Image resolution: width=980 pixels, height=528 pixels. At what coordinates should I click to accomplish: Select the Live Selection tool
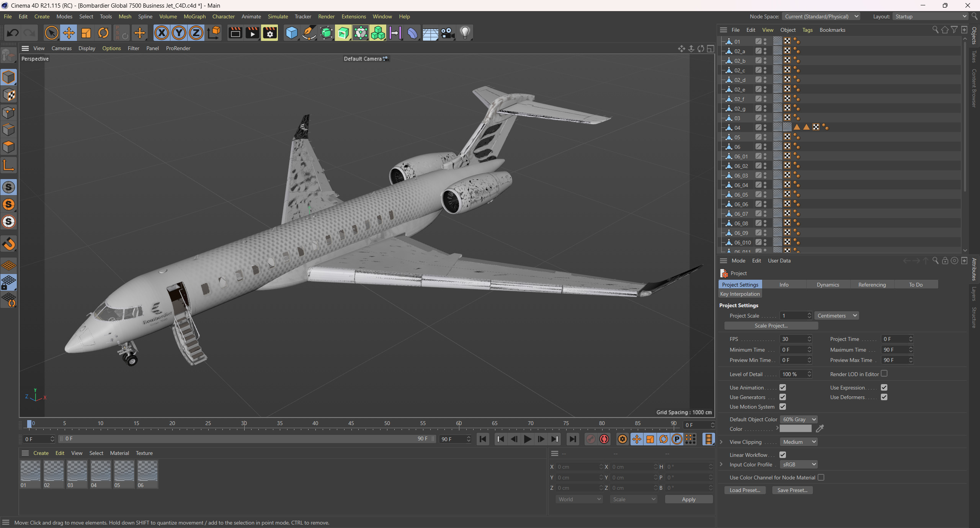pos(51,33)
